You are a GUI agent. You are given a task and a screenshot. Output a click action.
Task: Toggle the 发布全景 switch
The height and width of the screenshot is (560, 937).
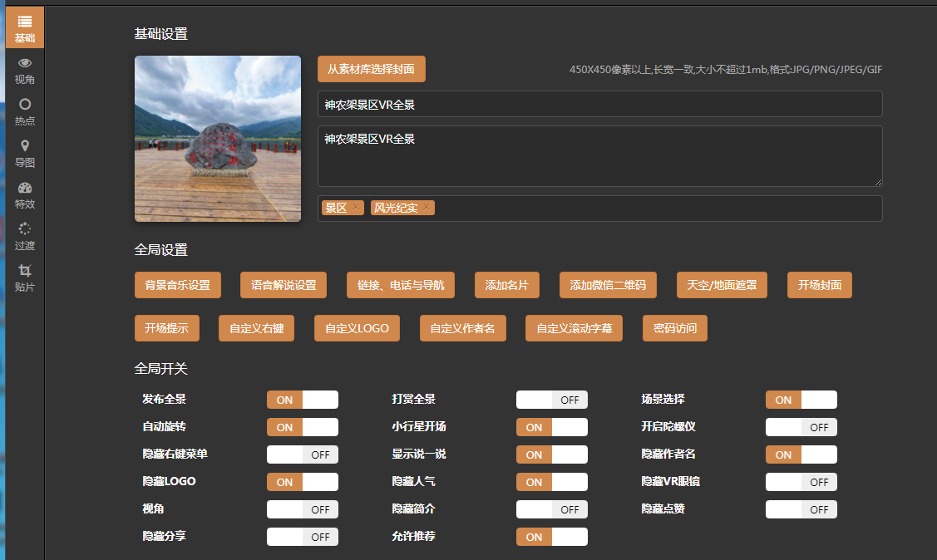pyautogui.click(x=302, y=400)
